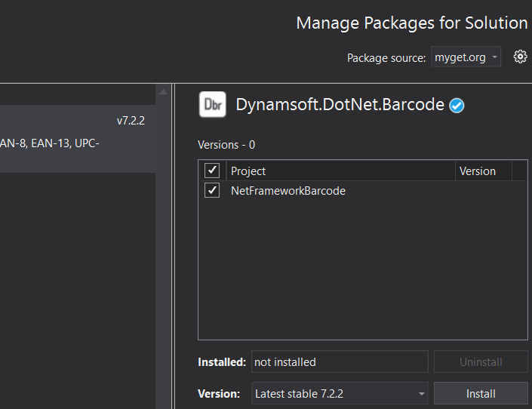Image resolution: width=532 pixels, height=409 pixels.
Task: Click the Manage Packages for Solution heading
Action: tap(411, 23)
